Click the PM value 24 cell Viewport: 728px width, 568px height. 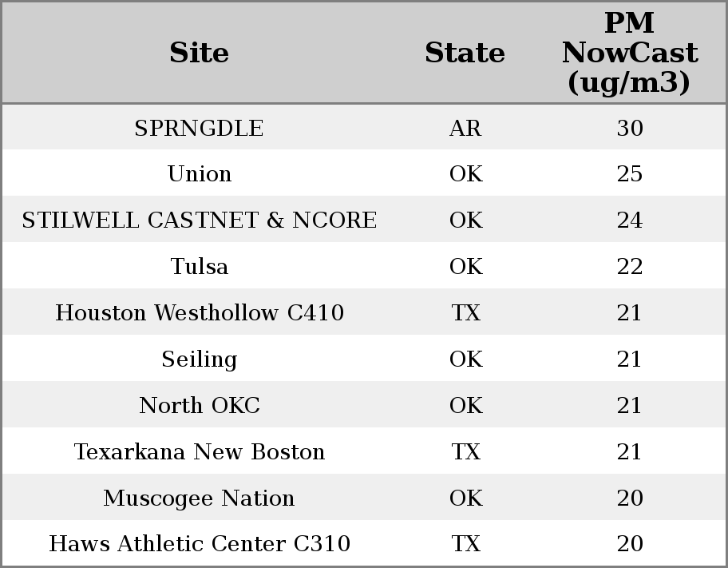click(629, 220)
